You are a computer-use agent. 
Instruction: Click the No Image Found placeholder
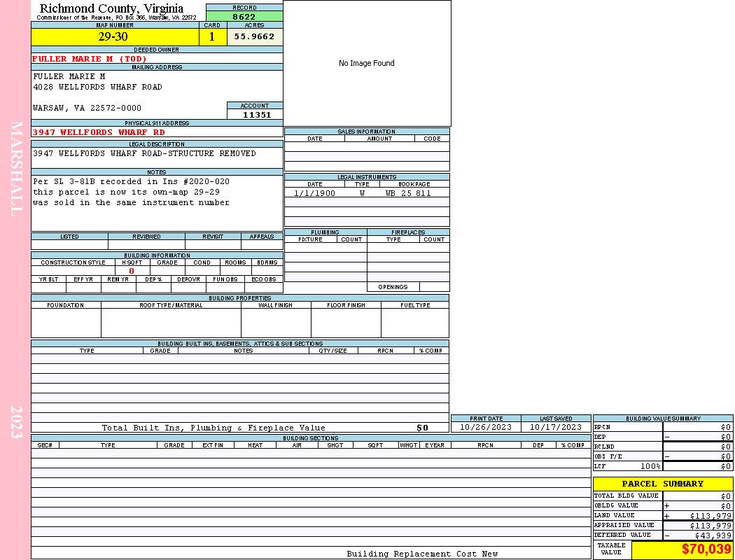(x=367, y=63)
